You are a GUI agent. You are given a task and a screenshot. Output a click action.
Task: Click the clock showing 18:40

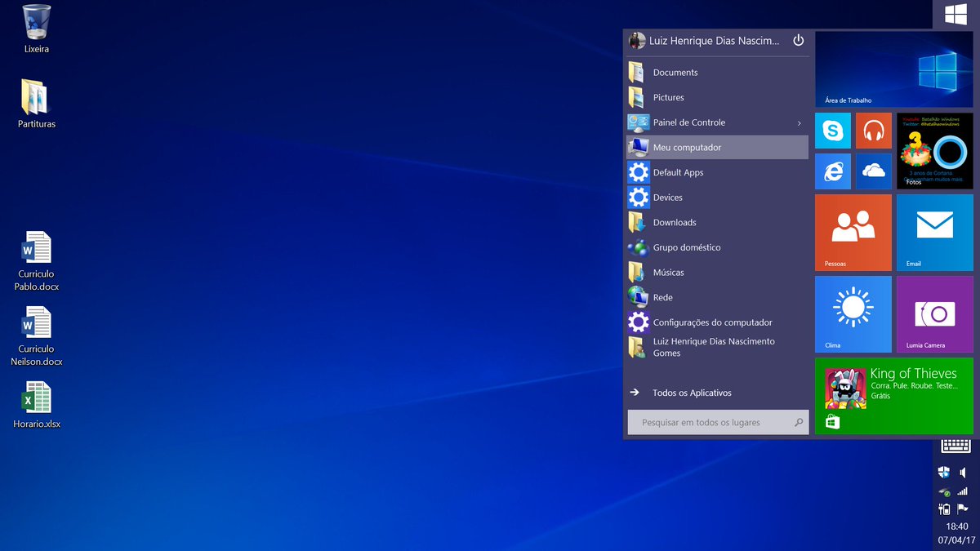coord(956,527)
